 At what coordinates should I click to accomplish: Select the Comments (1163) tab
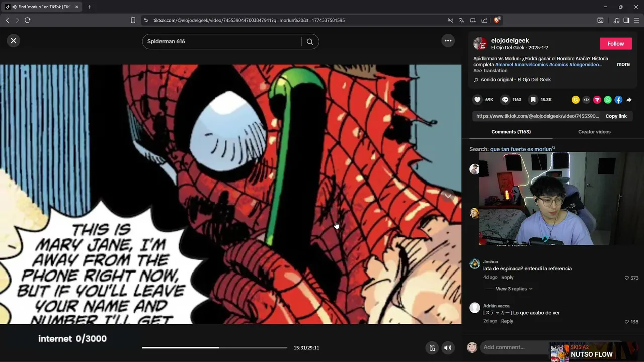tap(511, 132)
